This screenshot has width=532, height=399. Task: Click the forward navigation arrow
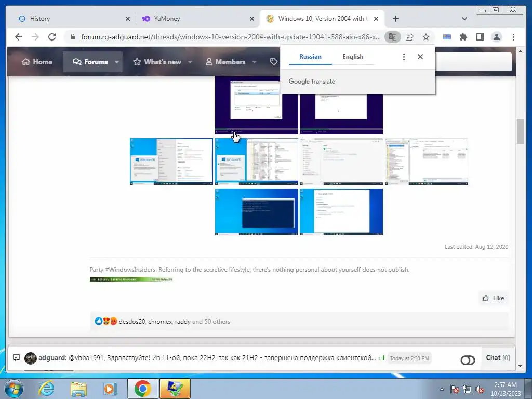[35, 37]
